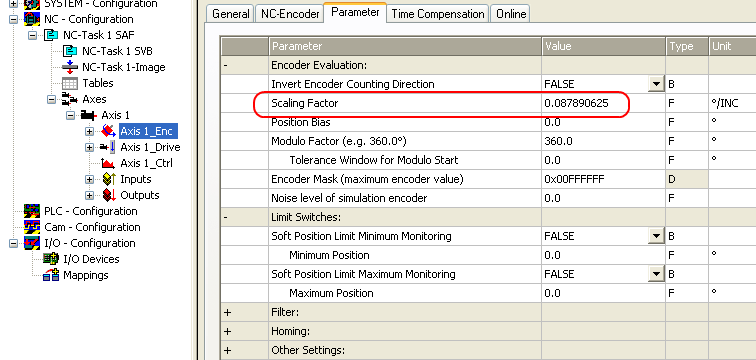
Task: Click the Axes node icon
Action: coord(70,99)
